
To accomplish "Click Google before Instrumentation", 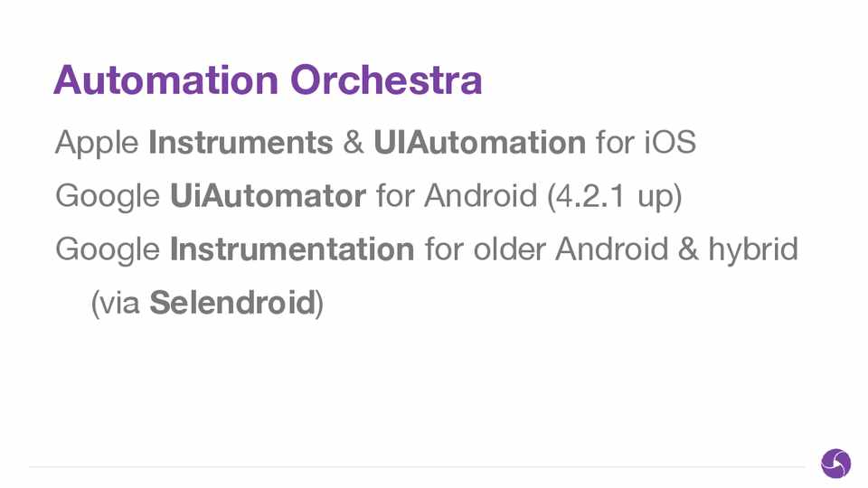I will coord(108,249).
